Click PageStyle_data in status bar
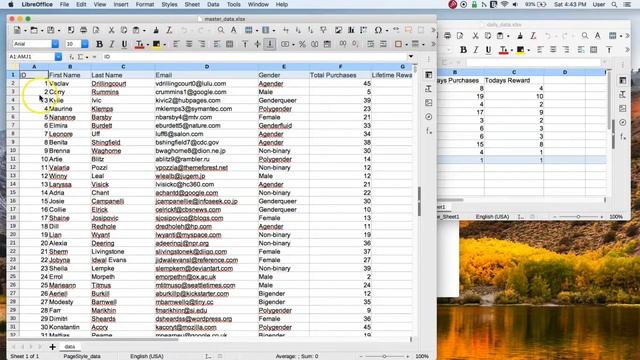The height and width of the screenshot is (360, 640). [x=82, y=356]
